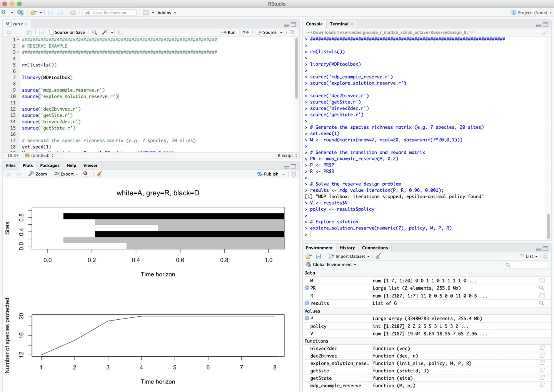Switch to the Terminal tab
The width and height of the screenshot is (554, 392).
(339, 24)
